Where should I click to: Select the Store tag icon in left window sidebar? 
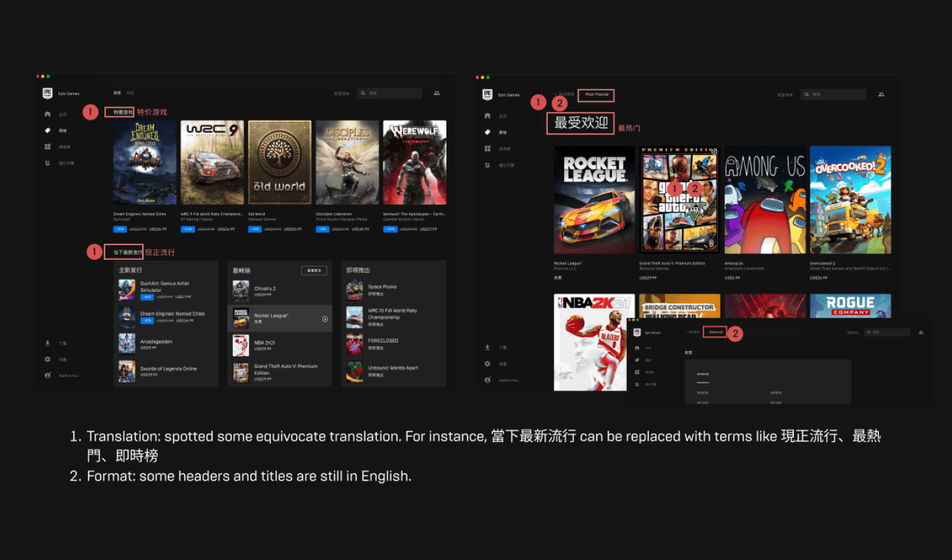tap(48, 131)
